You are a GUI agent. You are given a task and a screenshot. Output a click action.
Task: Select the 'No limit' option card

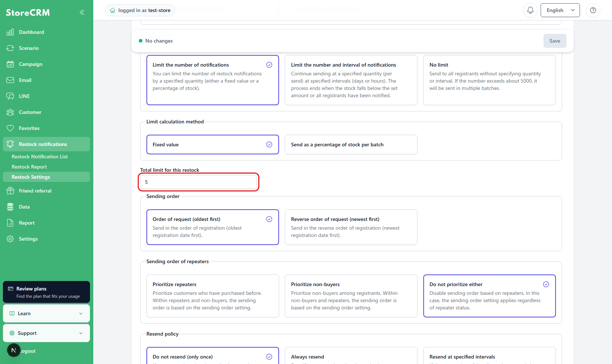(x=490, y=80)
